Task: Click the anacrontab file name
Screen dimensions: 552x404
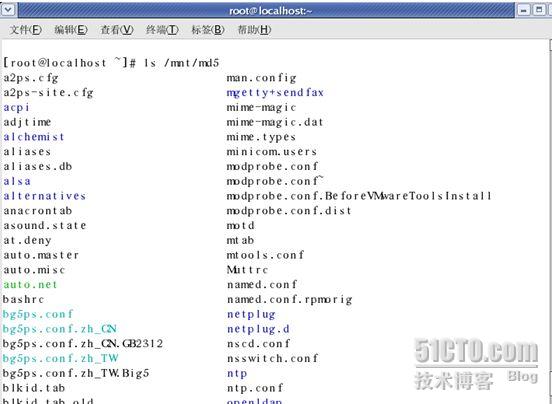Action: click(38, 211)
